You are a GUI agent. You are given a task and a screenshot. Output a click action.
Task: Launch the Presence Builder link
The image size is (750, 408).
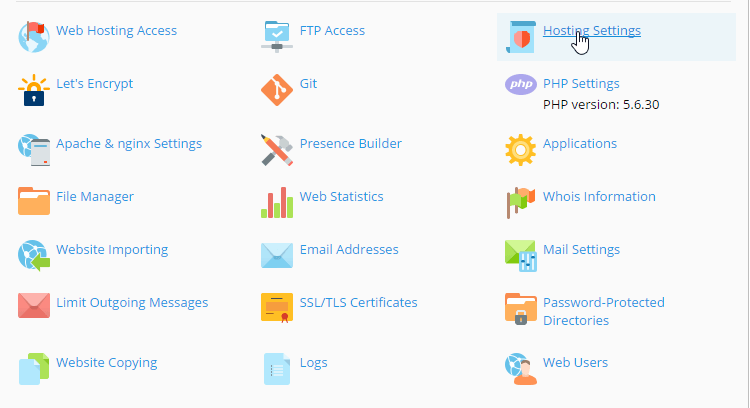(x=350, y=143)
